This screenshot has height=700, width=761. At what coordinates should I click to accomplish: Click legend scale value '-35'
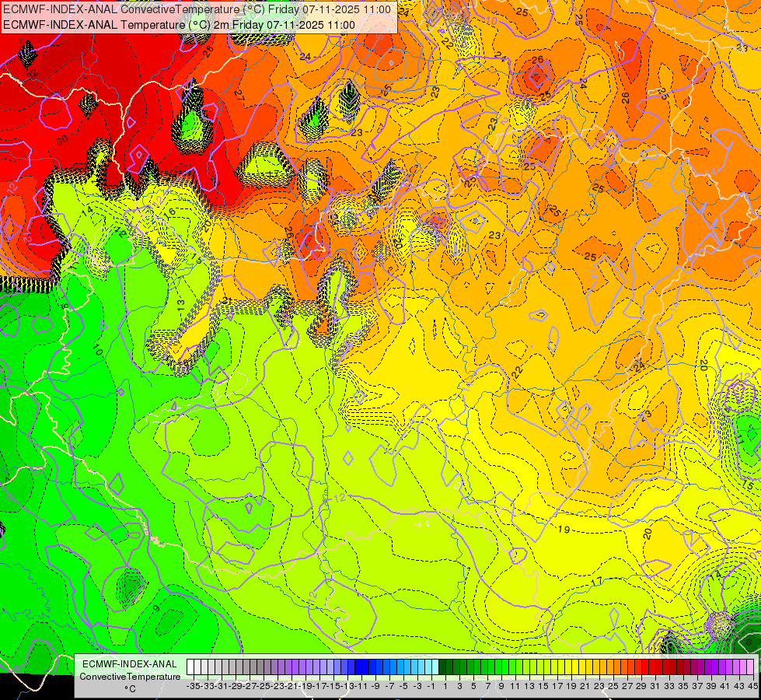194,686
